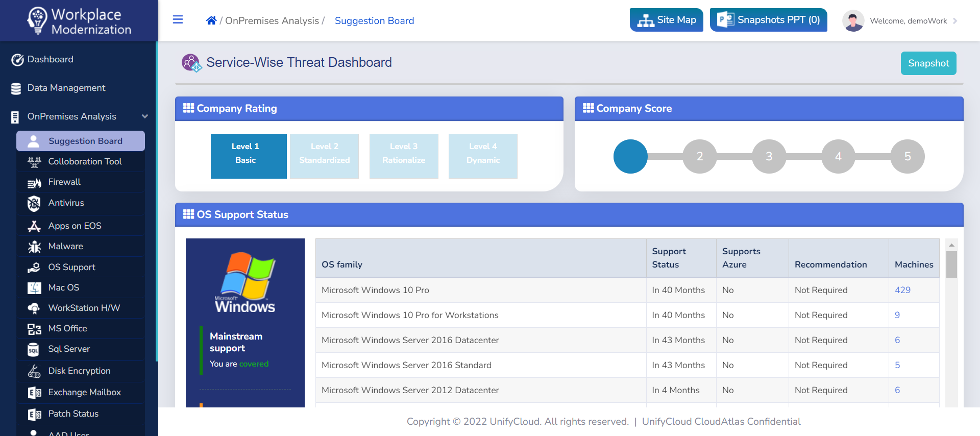Go to the Home breadcrumb icon

click(x=211, y=20)
